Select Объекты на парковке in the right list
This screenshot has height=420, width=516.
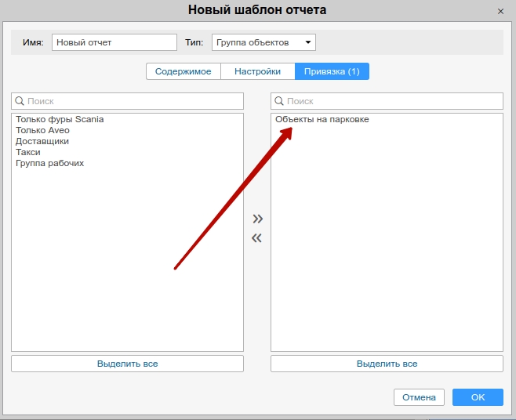(x=322, y=119)
